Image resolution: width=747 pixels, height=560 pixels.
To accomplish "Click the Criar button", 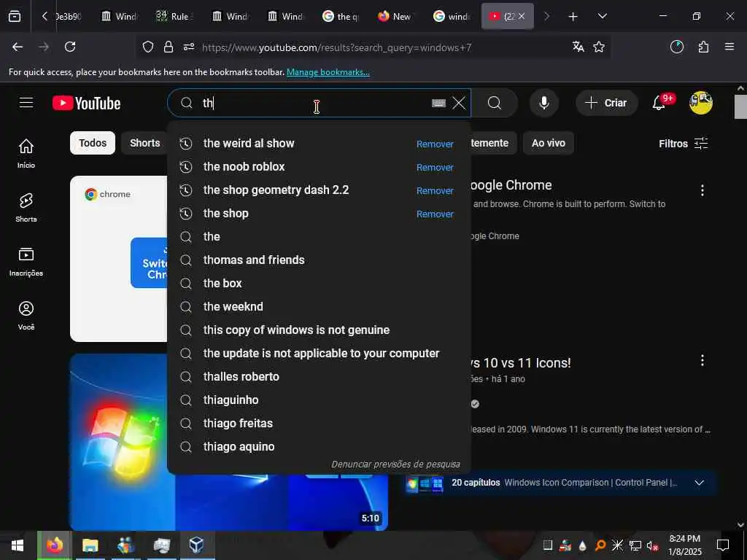I will click(x=606, y=103).
